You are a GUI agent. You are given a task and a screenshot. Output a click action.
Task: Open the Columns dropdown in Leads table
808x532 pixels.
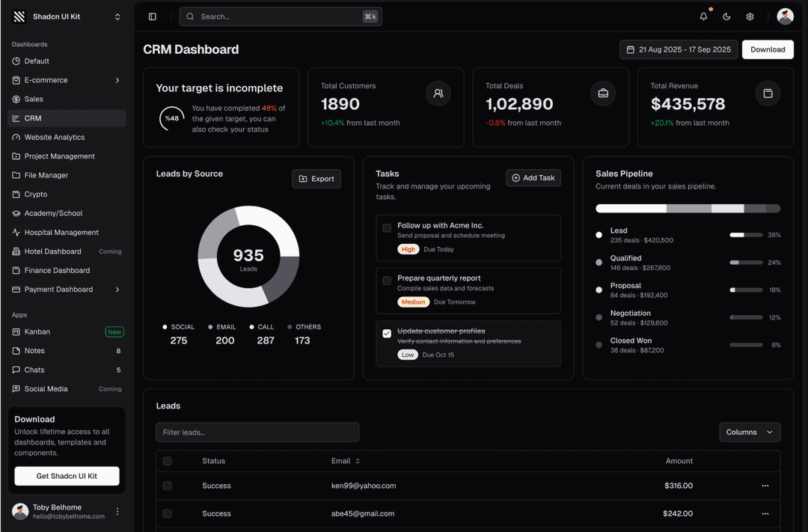[750, 432]
